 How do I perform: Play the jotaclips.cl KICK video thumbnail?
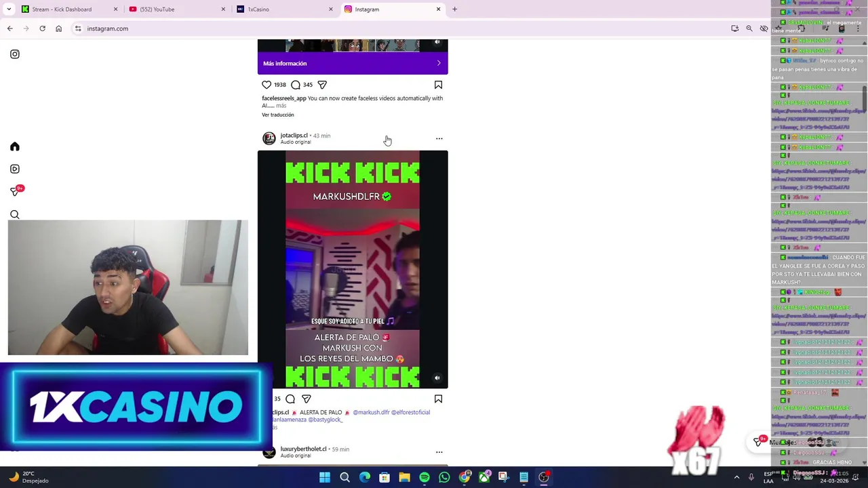point(353,270)
